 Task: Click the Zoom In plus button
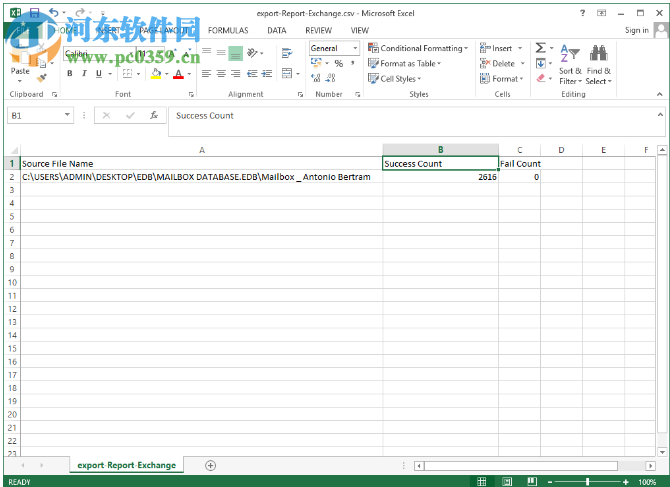(626, 482)
